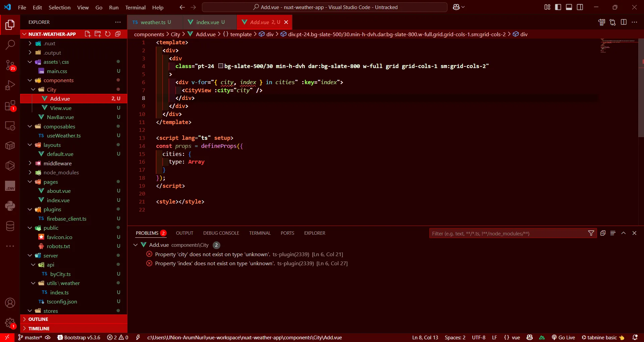
Task: Collapse all folders in explorer
Action: pyautogui.click(x=118, y=34)
